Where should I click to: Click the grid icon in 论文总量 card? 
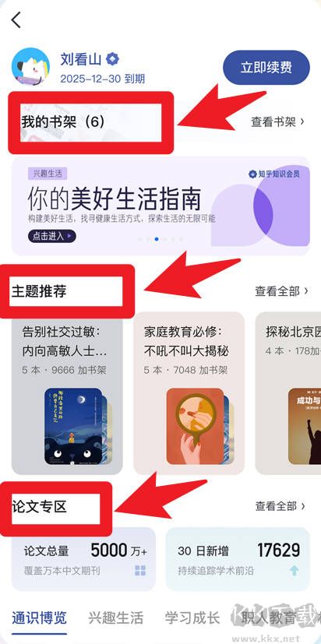click(140, 570)
